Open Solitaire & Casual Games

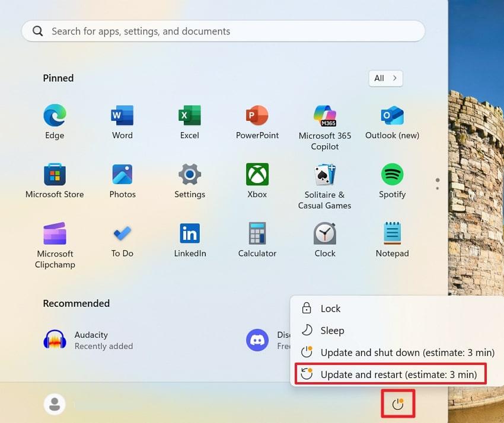[x=325, y=186]
